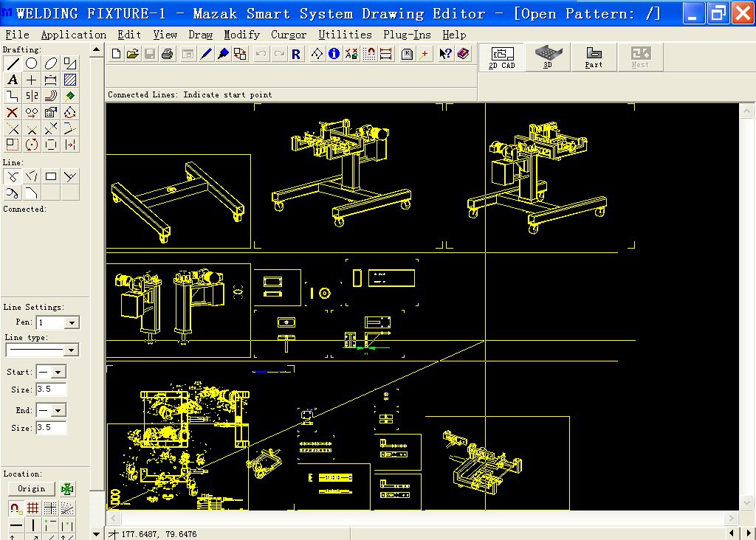Click the blue R redraw icon
Image resolution: width=756 pixels, height=540 pixels.
pyautogui.click(x=296, y=54)
